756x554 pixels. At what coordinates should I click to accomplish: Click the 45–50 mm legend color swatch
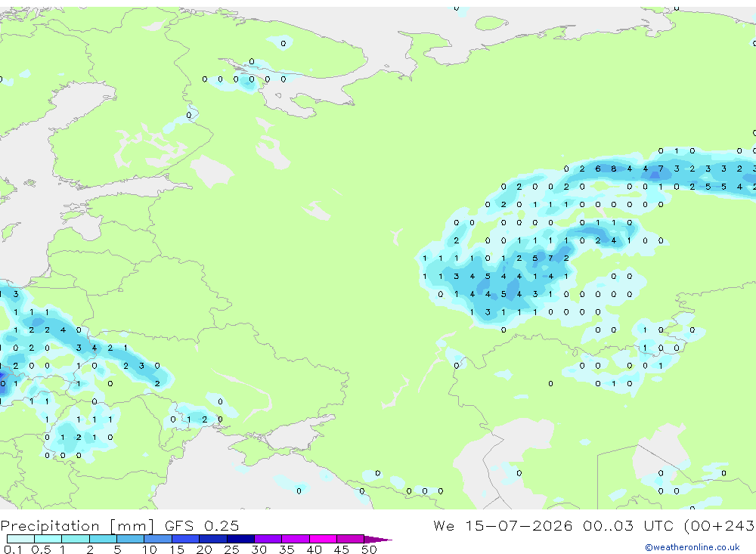tap(351, 539)
